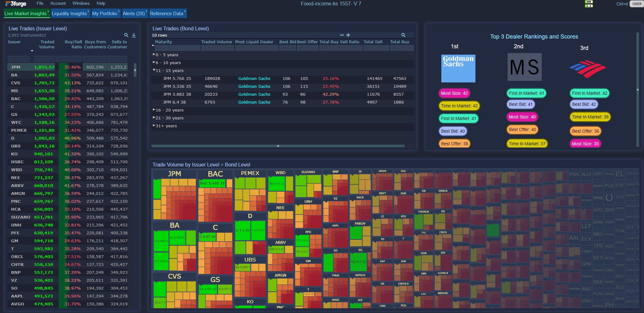This screenshot has width=644, height=313.
Task: Click the Best Offer: 40 badge
Action: (522, 129)
